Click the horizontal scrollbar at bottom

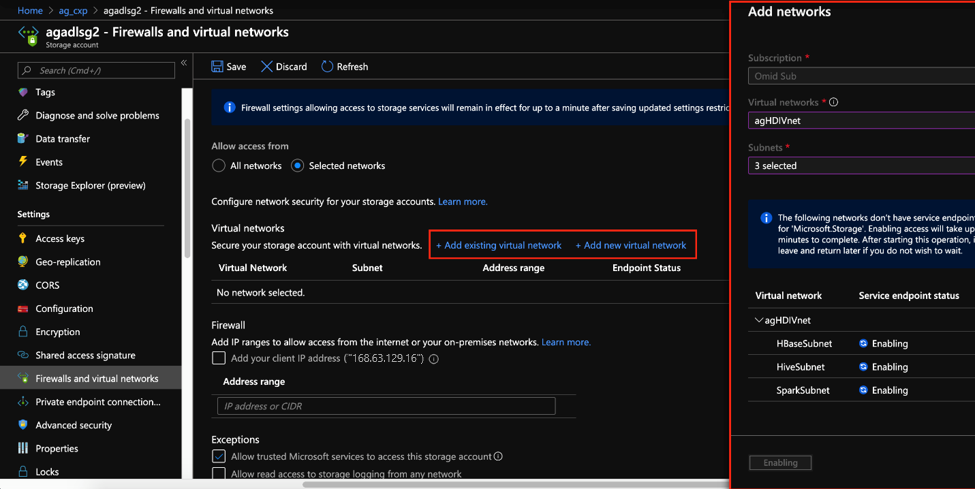(x=516, y=484)
